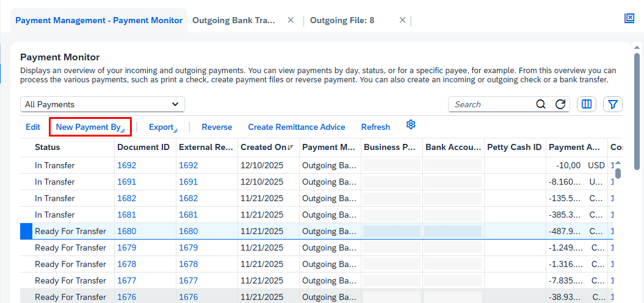Screen dimensions: 644x303
Task: Close the Outgoing Bank Transfer tab
Action: click(291, 20)
